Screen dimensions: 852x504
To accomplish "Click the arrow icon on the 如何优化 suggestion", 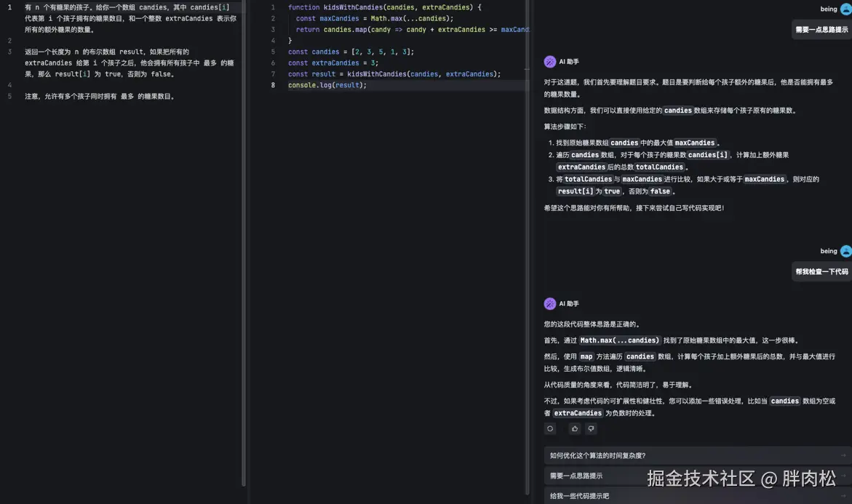I will (844, 454).
